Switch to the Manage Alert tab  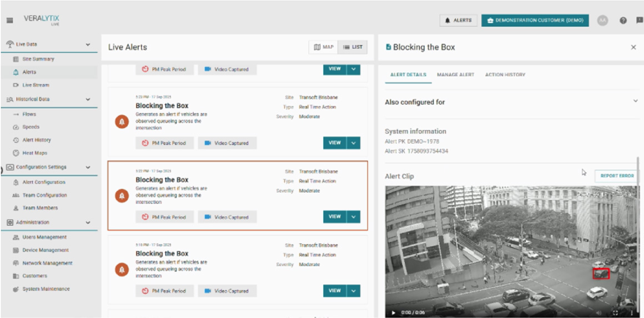tap(455, 75)
